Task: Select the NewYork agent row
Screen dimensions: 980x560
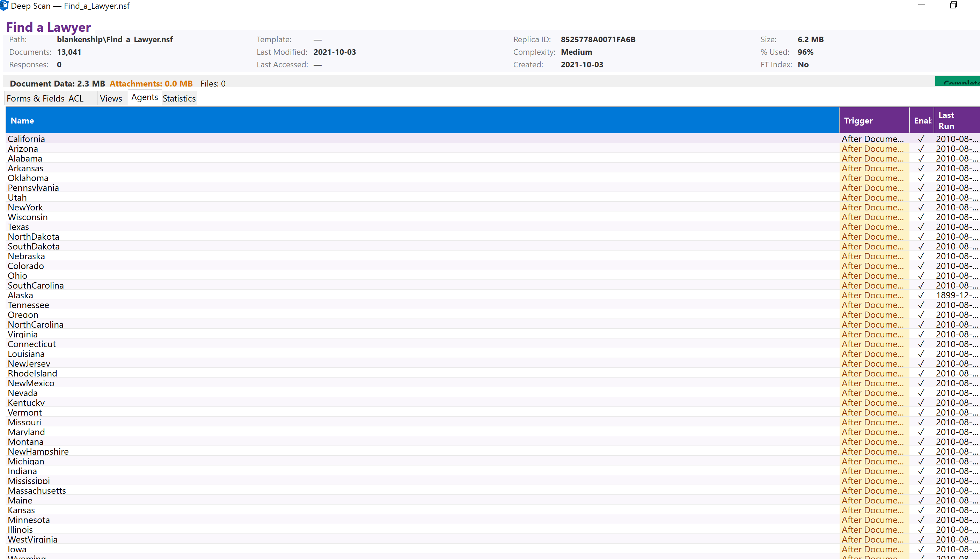Action: point(231,207)
